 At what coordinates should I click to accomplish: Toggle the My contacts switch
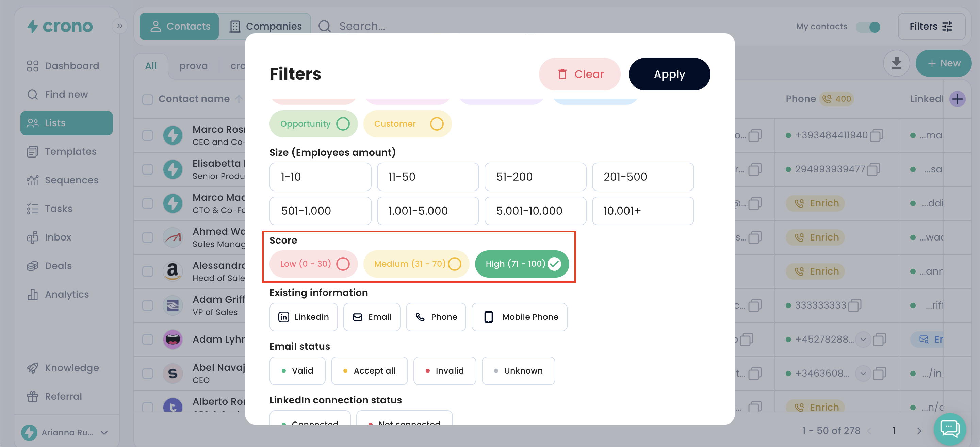pos(868,27)
